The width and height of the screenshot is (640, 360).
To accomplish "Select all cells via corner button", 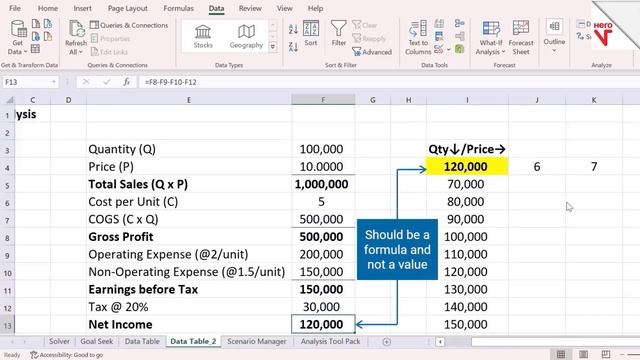I will (x=9, y=100).
